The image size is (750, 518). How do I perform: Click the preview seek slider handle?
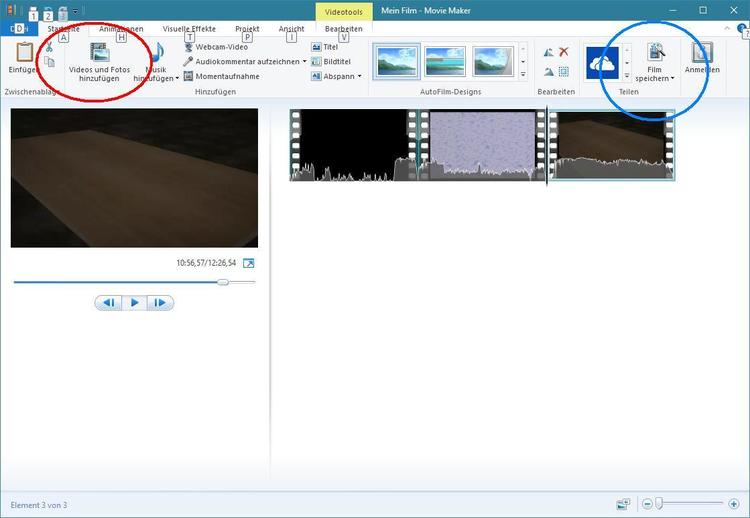pyautogui.click(x=223, y=282)
